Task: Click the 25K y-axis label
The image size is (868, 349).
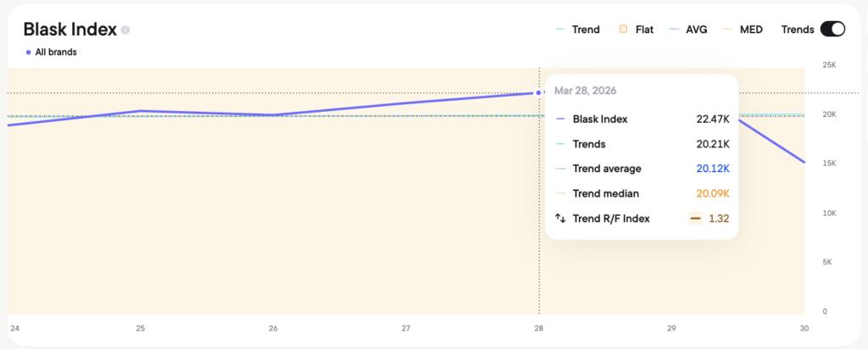Action: click(830, 65)
